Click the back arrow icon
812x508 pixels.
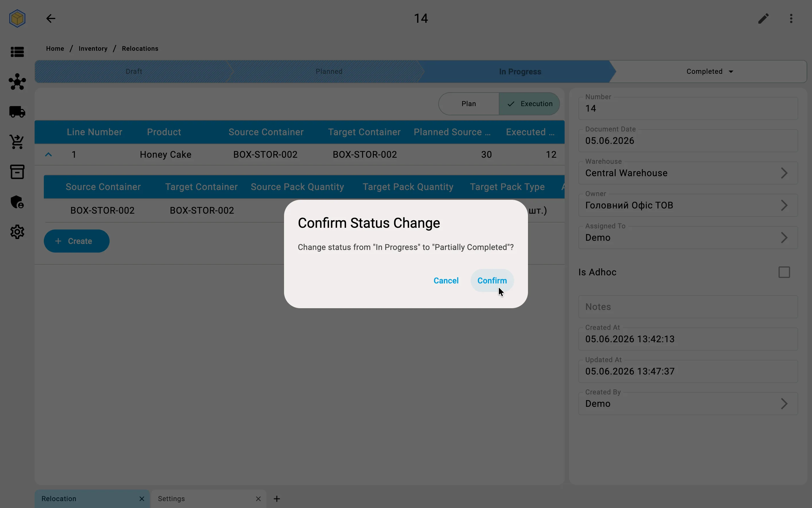51,18
